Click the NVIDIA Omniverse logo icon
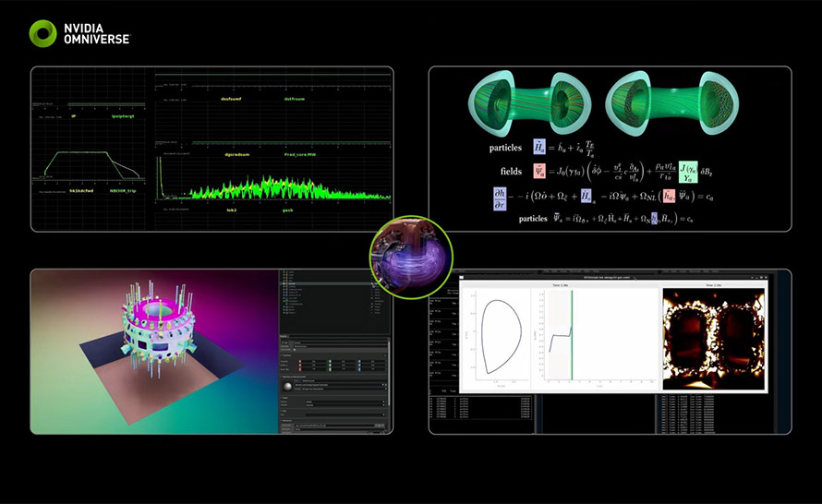 coord(42,33)
